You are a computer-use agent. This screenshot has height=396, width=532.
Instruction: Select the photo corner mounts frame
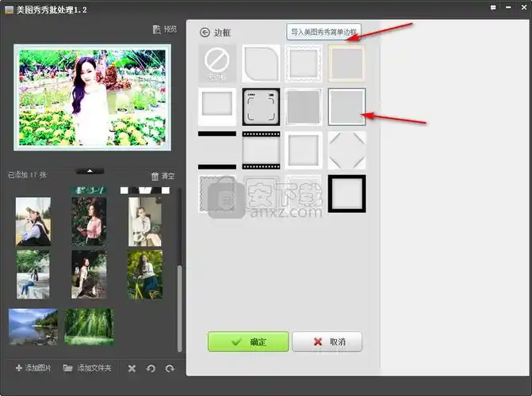347,150
